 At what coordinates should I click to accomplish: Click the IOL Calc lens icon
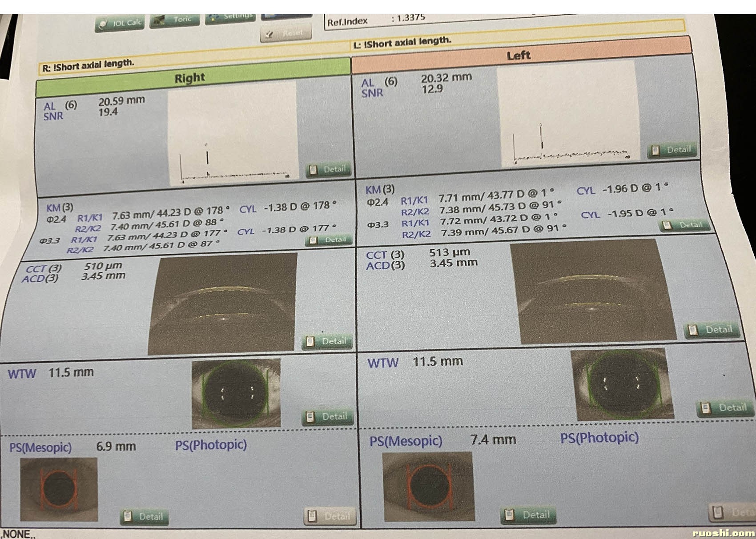coord(103,25)
